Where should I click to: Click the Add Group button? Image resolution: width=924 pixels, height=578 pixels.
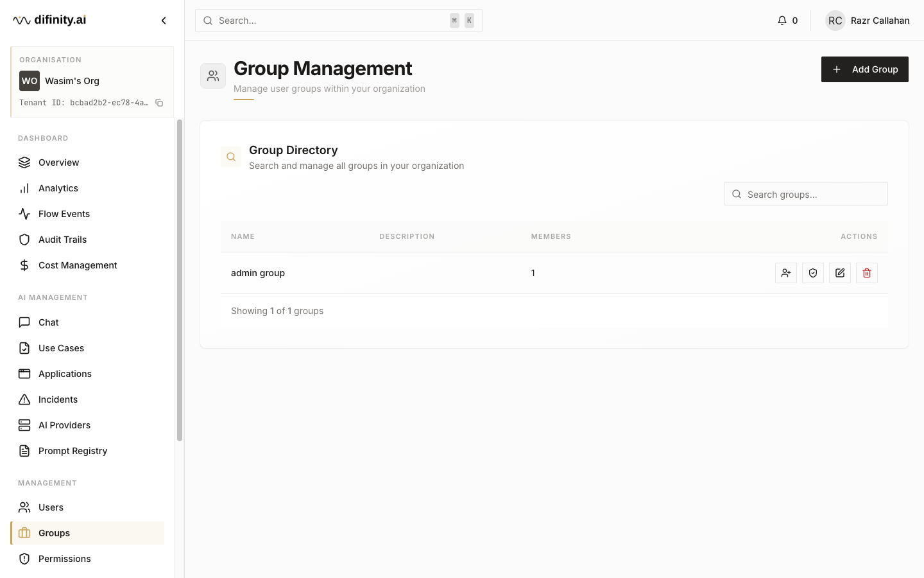(x=864, y=69)
